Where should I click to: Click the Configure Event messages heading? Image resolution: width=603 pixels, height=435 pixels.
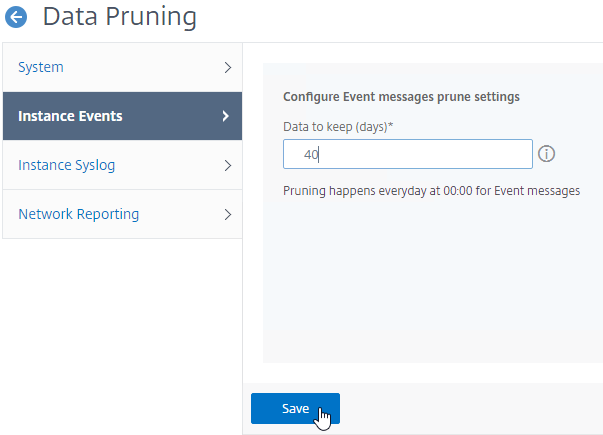pyautogui.click(x=401, y=97)
